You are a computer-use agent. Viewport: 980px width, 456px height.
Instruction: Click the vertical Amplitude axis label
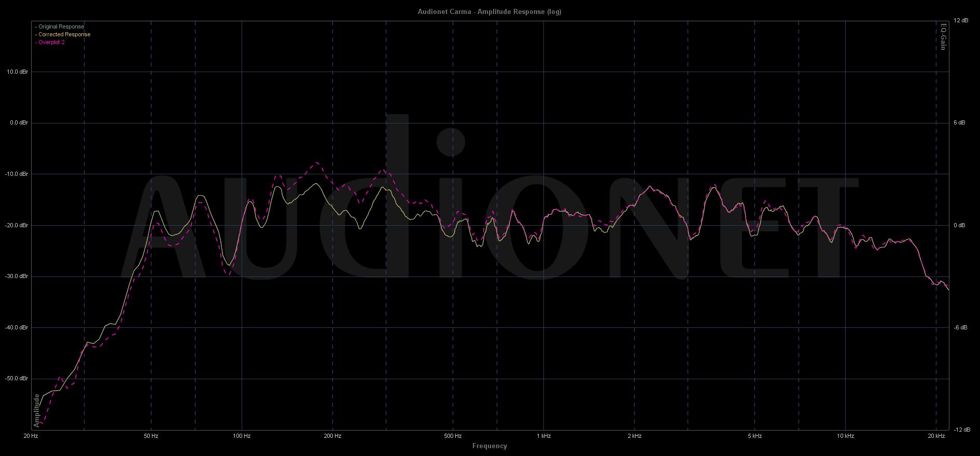[37, 410]
